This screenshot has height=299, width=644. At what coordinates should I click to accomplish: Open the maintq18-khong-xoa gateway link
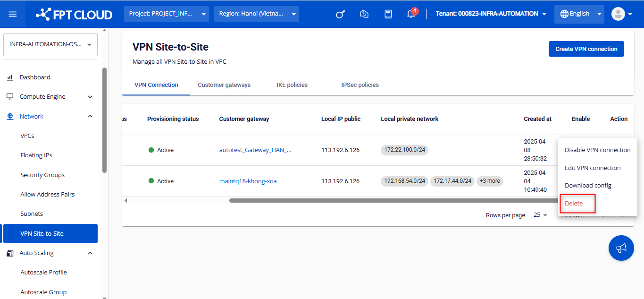[x=248, y=181]
